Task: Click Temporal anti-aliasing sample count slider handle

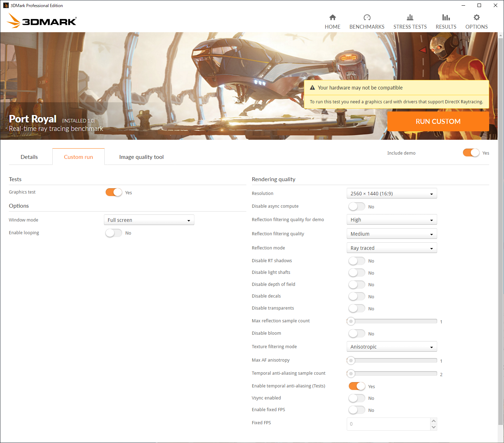Action: 351,374
